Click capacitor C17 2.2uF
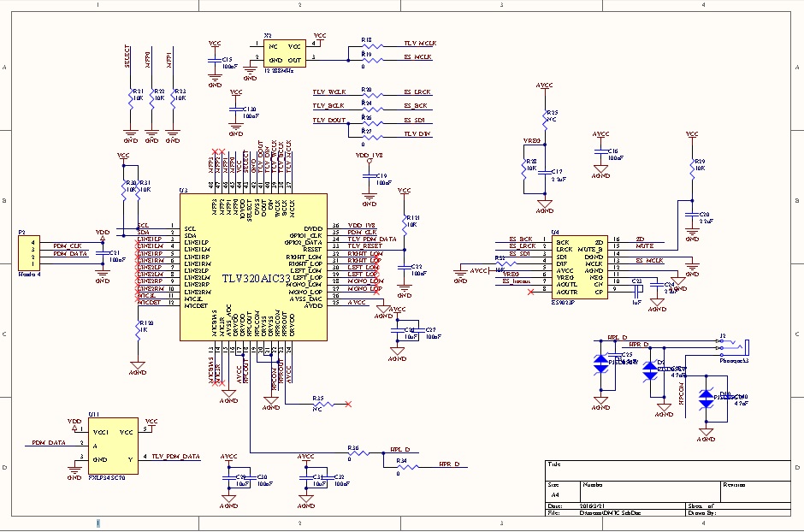Viewport: 804px width, 532px height. tap(545, 174)
